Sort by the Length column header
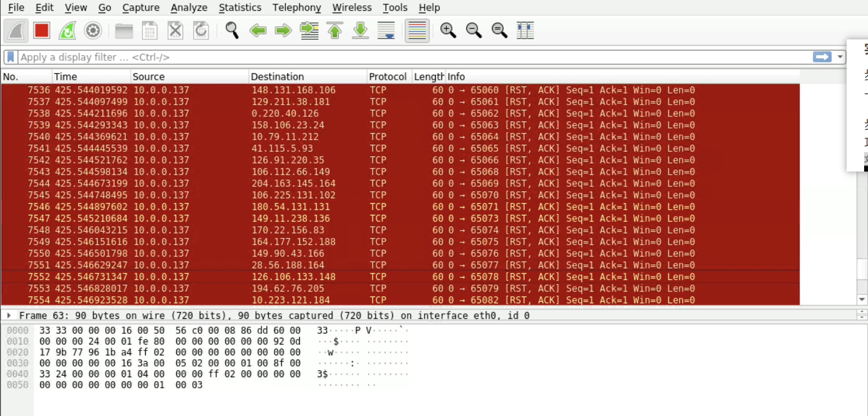The width and height of the screenshot is (868, 416). pyautogui.click(x=428, y=76)
